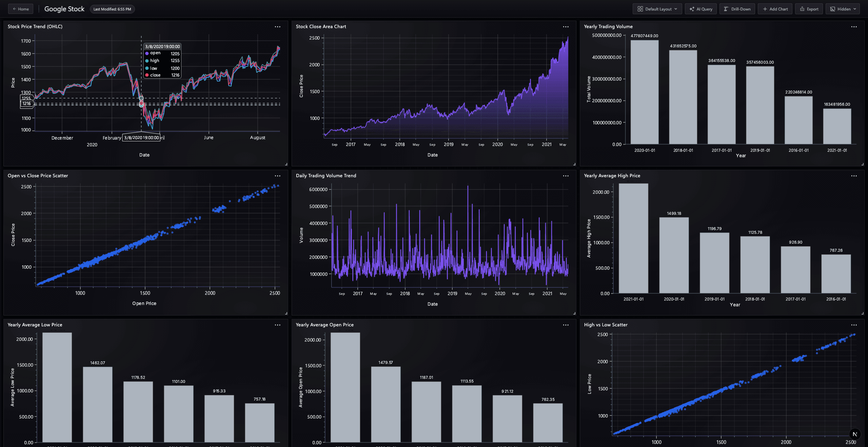Click the resize handle of the Stock Close Area Chart panel
The width and height of the screenshot is (868, 447).
[x=574, y=164]
